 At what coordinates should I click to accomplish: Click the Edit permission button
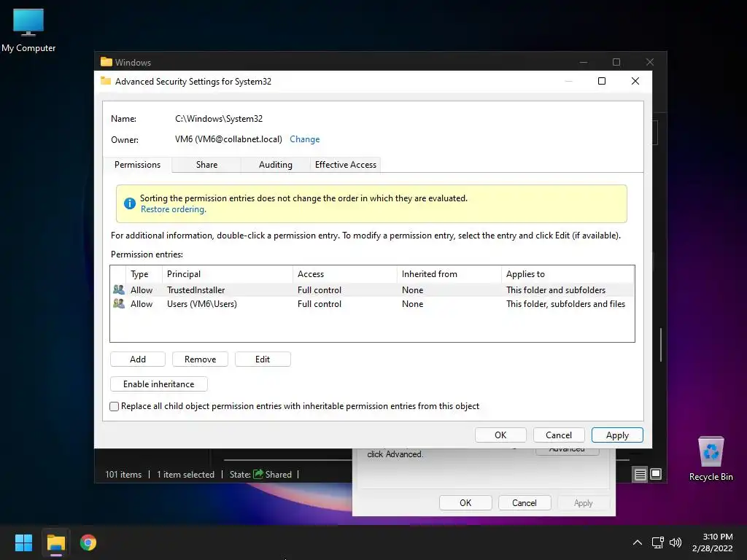(263, 359)
